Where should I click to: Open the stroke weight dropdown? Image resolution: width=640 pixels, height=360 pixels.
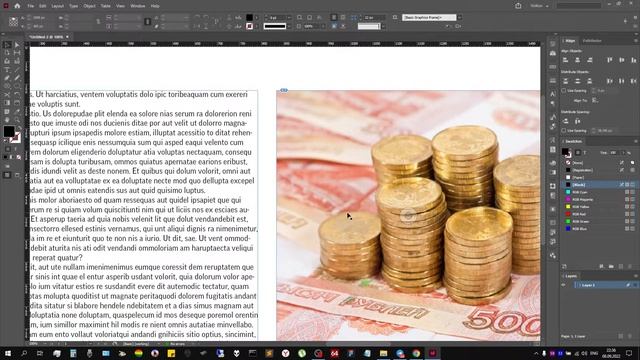point(289,18)
